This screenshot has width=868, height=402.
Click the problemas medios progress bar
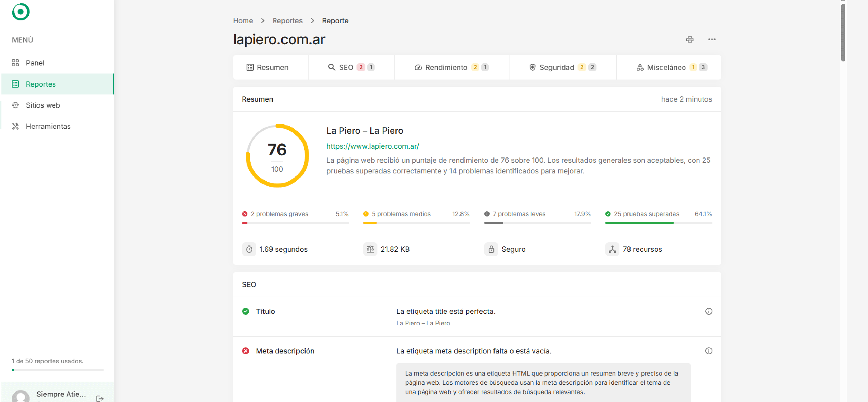point(416,223)
